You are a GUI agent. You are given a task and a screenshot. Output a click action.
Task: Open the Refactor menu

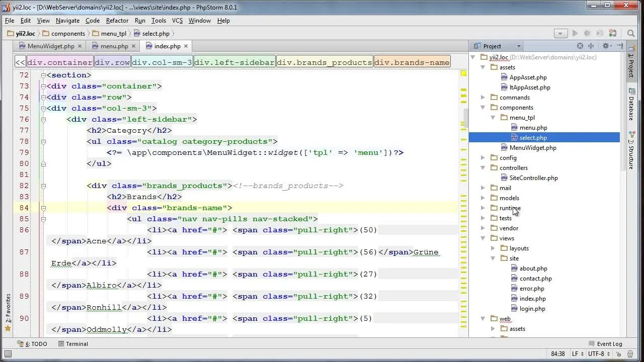coord(117,21)
